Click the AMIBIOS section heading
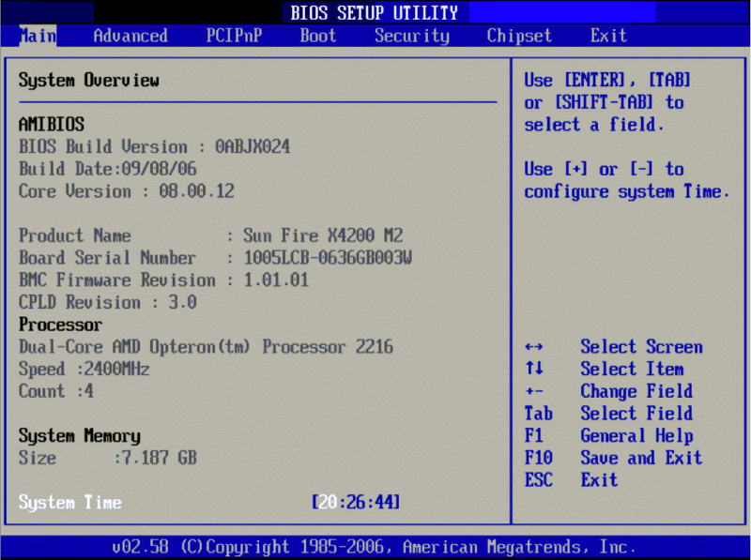Screen dimensions: 751x560 click(52, 125)
